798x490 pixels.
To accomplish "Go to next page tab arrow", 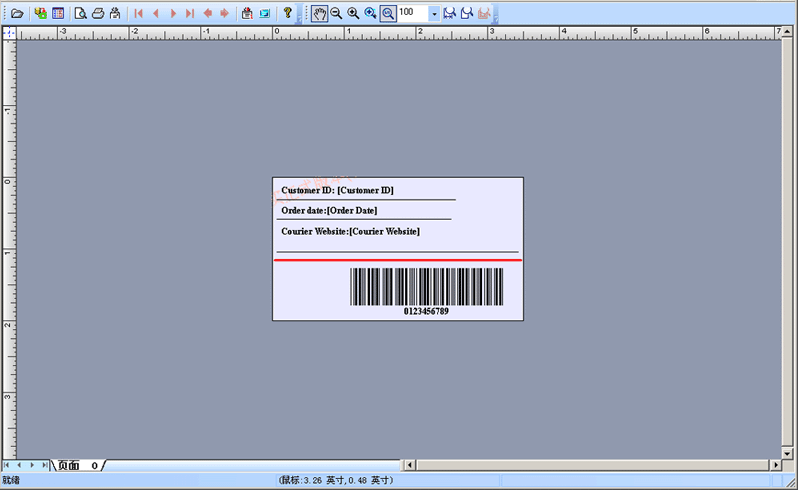I will 32,465.
